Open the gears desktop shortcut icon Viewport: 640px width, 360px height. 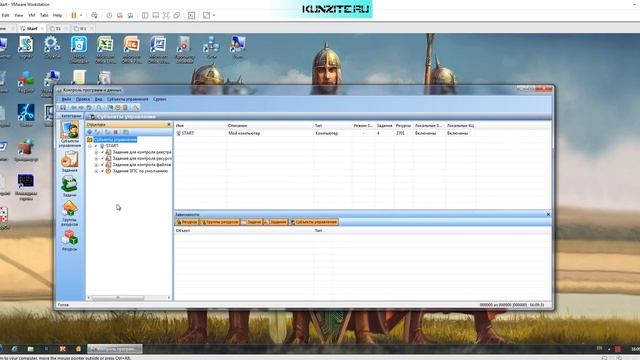click(x=52, y=47)
